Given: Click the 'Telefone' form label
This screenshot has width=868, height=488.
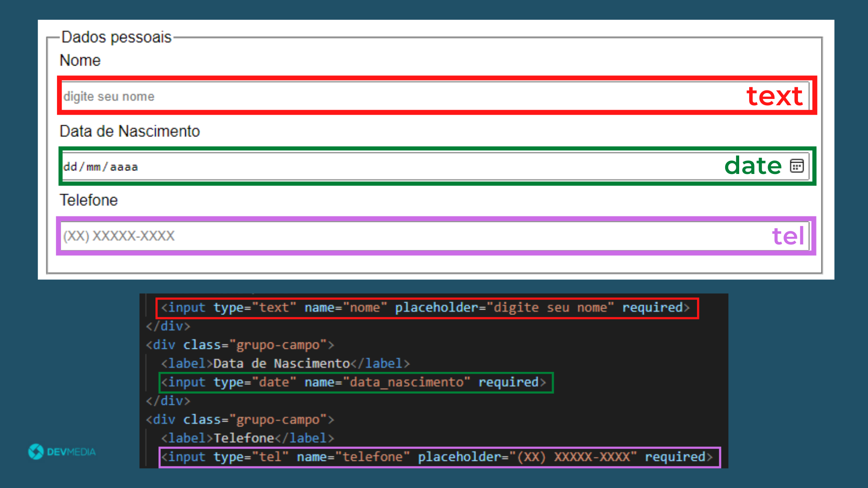Looking at the screenshot, I should tap(89, 200).
